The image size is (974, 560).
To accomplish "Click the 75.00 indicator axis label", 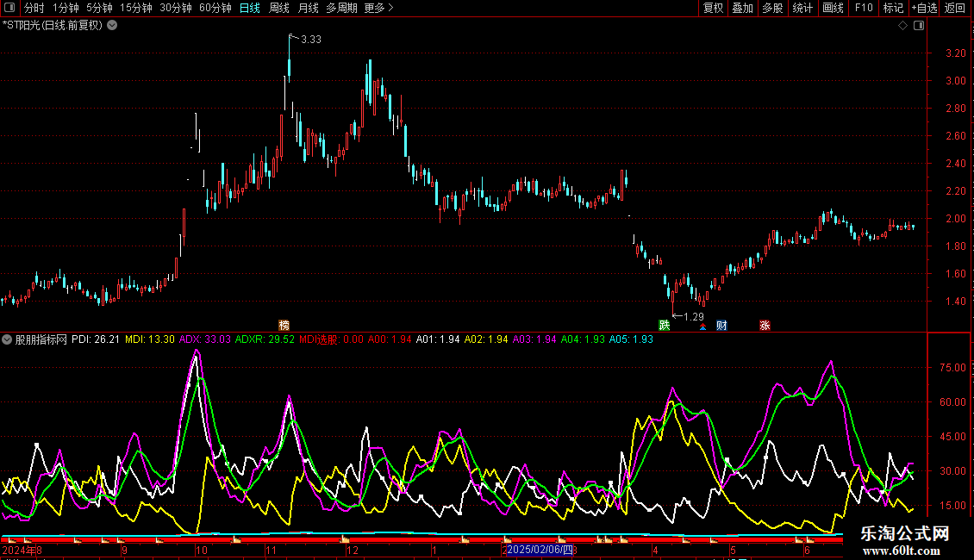I will pos(952,368).
